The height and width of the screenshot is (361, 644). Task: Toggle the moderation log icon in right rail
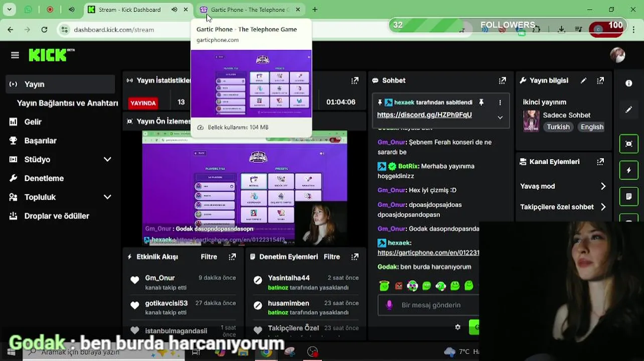pos(629,197)
